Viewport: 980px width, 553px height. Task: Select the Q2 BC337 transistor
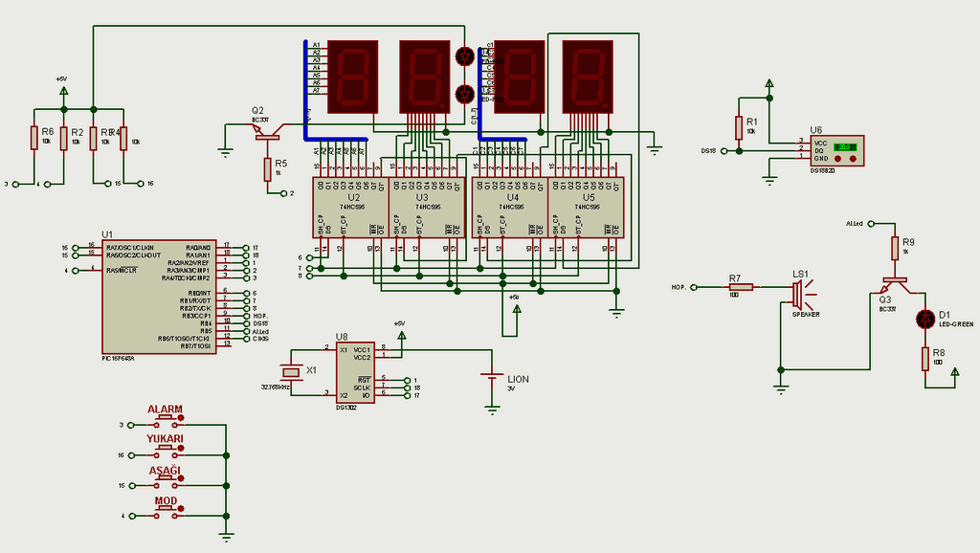pyautogui.click(x=266, y=132)
